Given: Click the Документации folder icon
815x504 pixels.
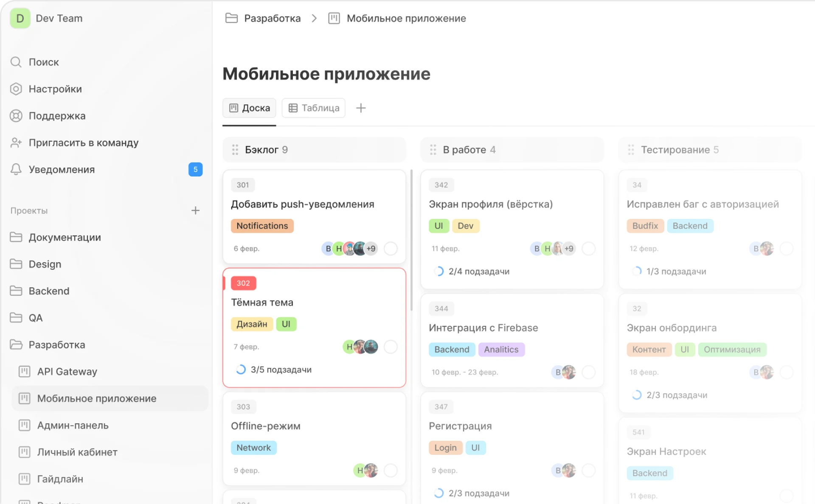Looking at the screenshot, I should tap(16, 237).
